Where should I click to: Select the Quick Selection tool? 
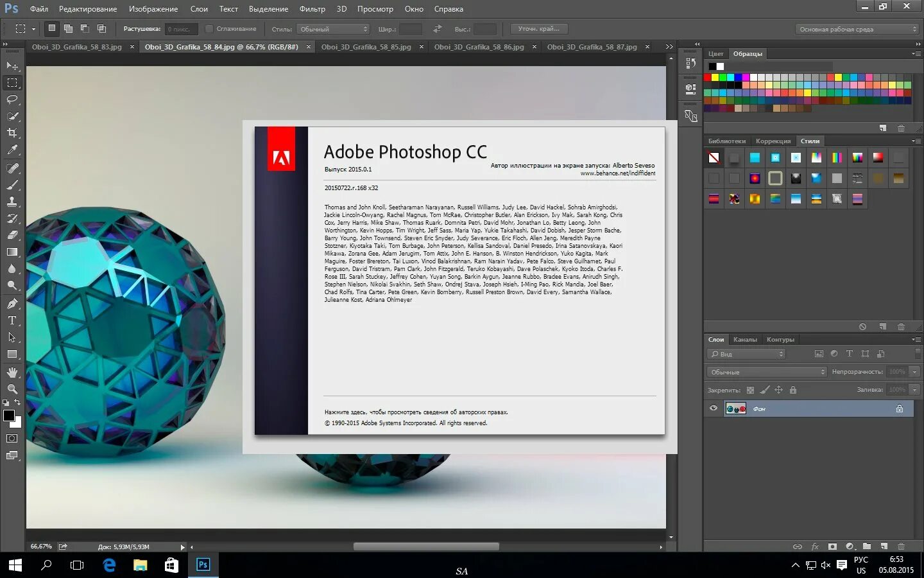tap(12, 116)
